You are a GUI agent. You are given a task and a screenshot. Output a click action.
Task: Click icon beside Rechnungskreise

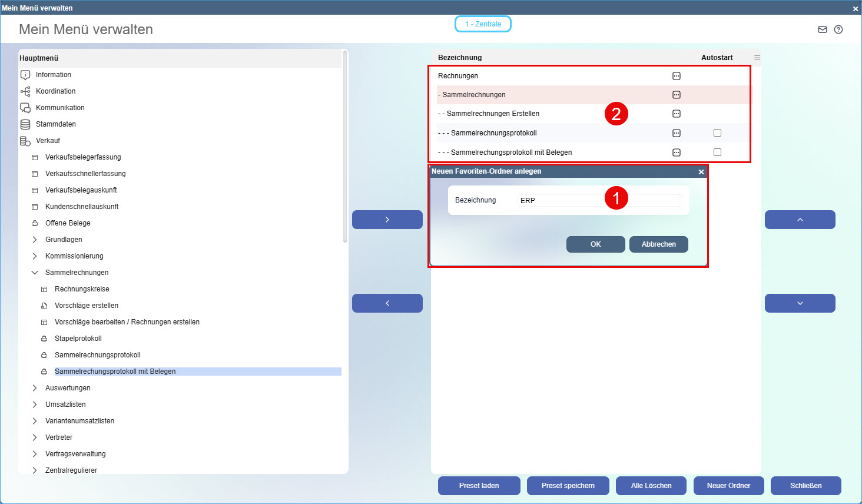point(44,289)
